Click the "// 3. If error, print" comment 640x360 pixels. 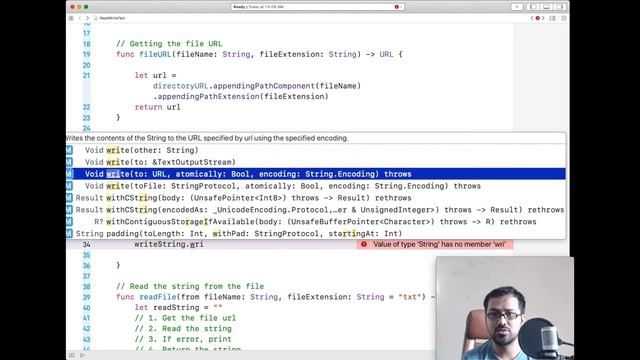pyautogui.click(x=183, y=339)
